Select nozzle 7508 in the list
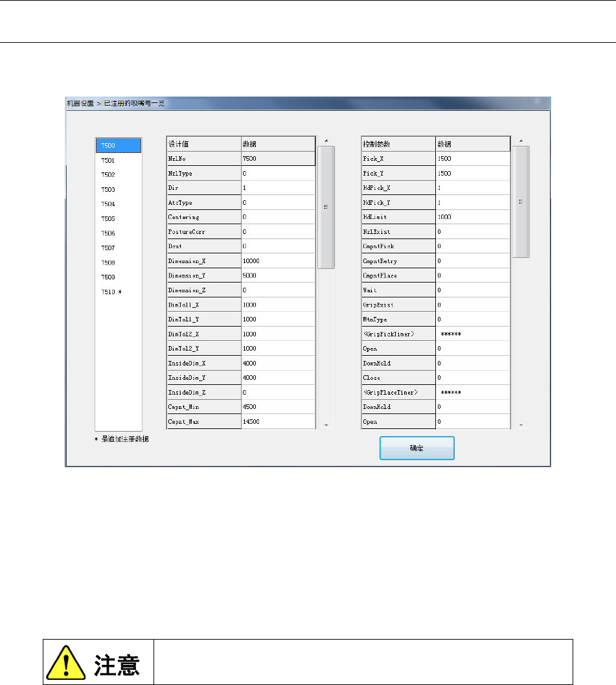 coord(119,262)
